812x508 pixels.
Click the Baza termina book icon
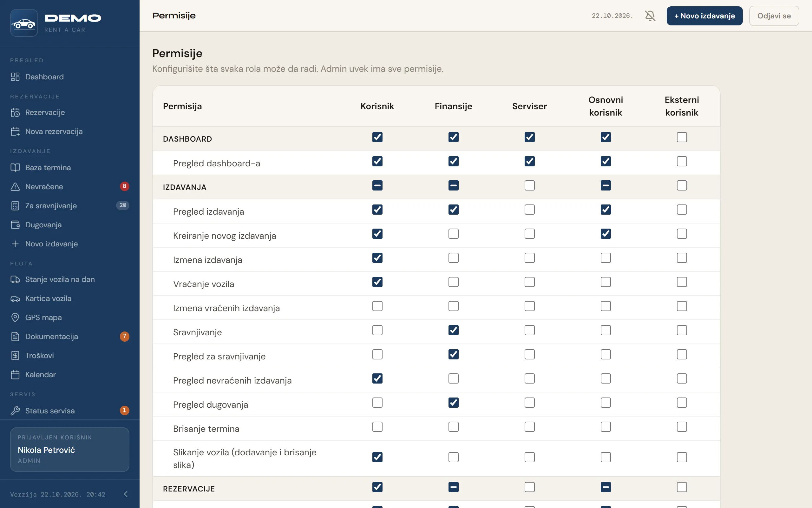pyautogui.click(x=15, y=167)
